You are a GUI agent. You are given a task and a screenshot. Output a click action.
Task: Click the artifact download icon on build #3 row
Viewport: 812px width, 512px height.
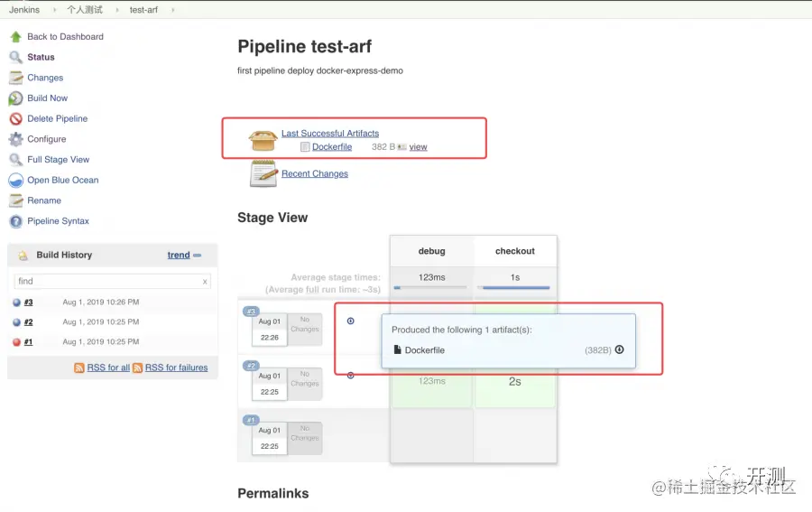pyautogui.click(x=351, y=321)
